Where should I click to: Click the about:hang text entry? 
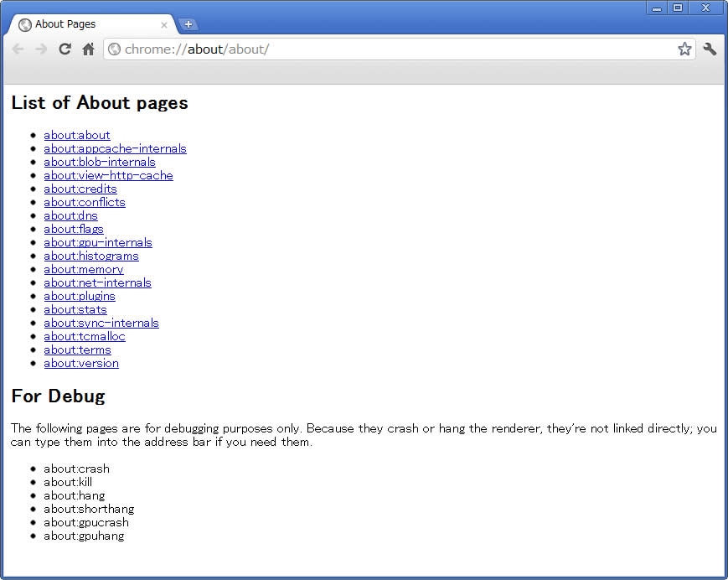pos(75,496)
